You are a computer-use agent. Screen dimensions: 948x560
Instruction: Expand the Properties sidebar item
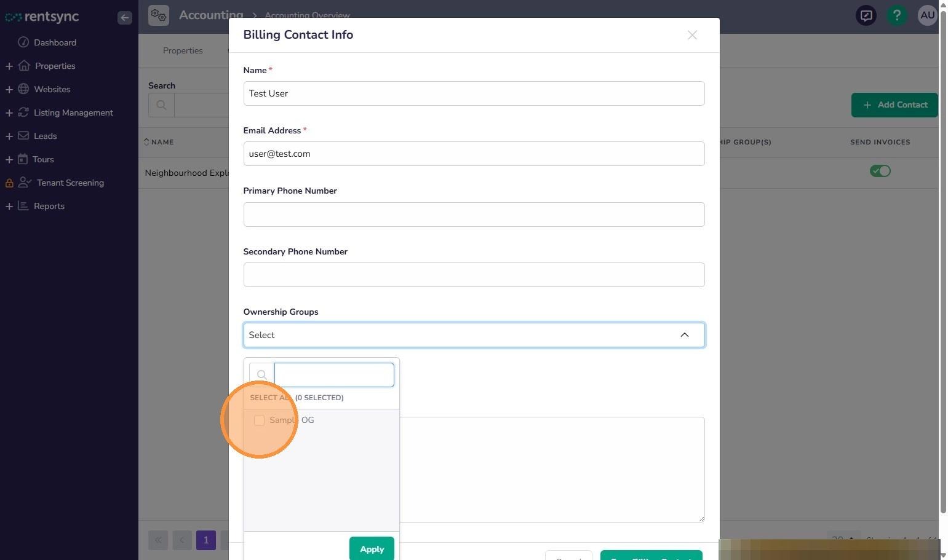(x=9, y=66)
